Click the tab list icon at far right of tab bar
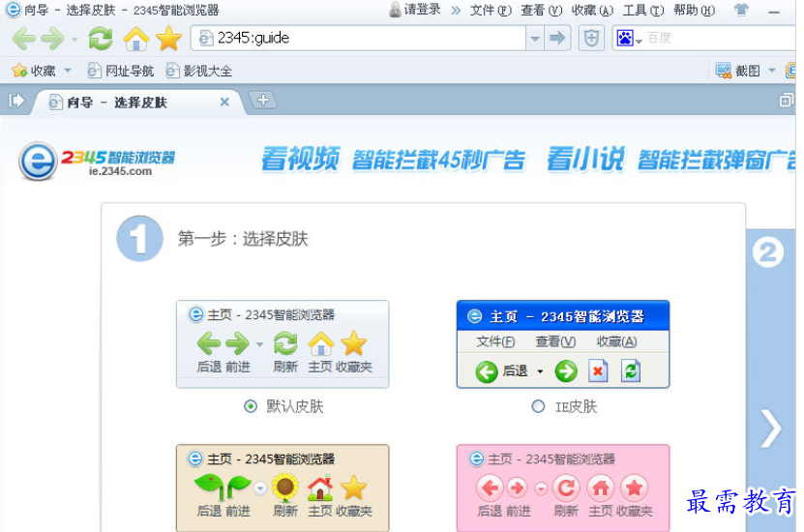The image size is (804, 532). pyautogui.click(x=786, y=101)
